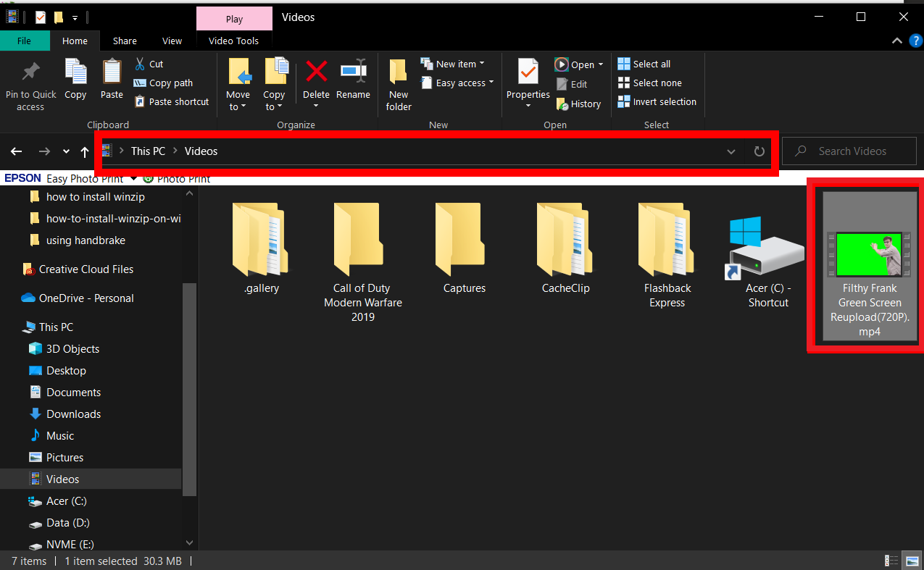Open the New item dropdown
The image size is (924, 570).
coord(452,64)
